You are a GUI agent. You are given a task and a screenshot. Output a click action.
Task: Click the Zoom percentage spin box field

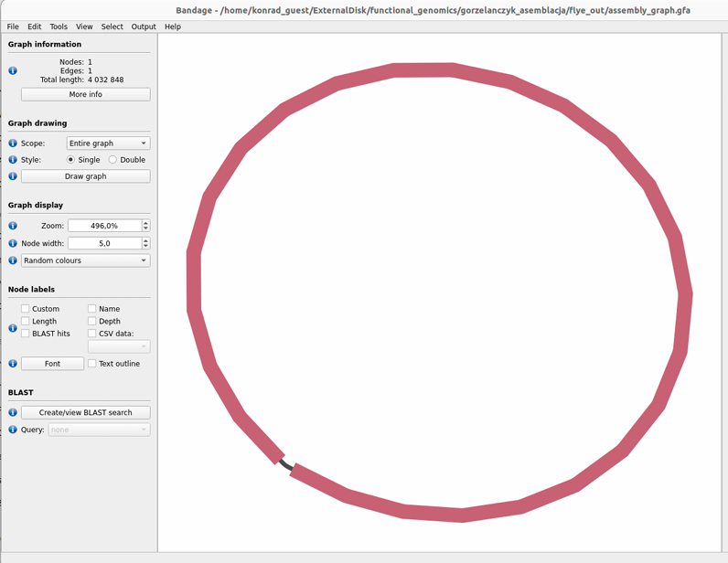click(x=103, y=226)
